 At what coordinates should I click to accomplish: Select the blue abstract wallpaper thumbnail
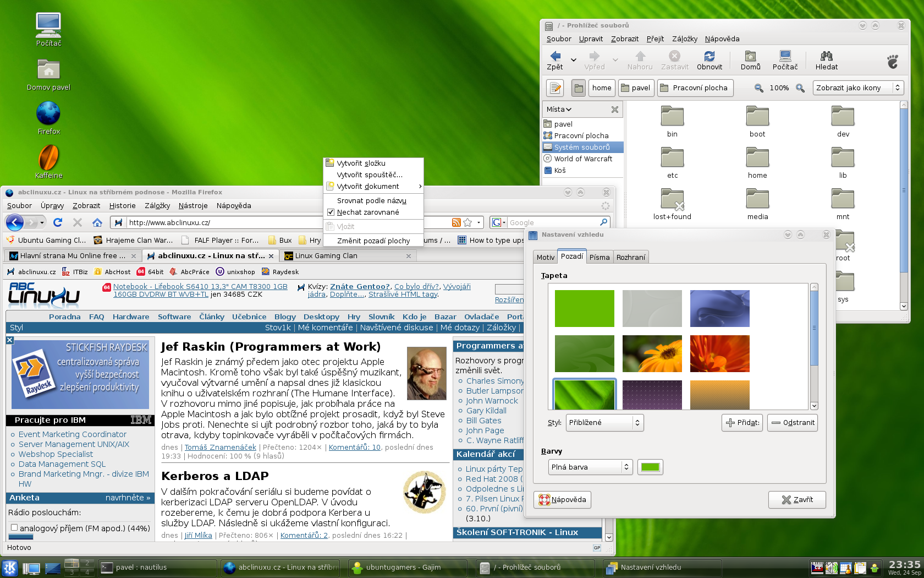pyautogui.click(x=719, y=308)
